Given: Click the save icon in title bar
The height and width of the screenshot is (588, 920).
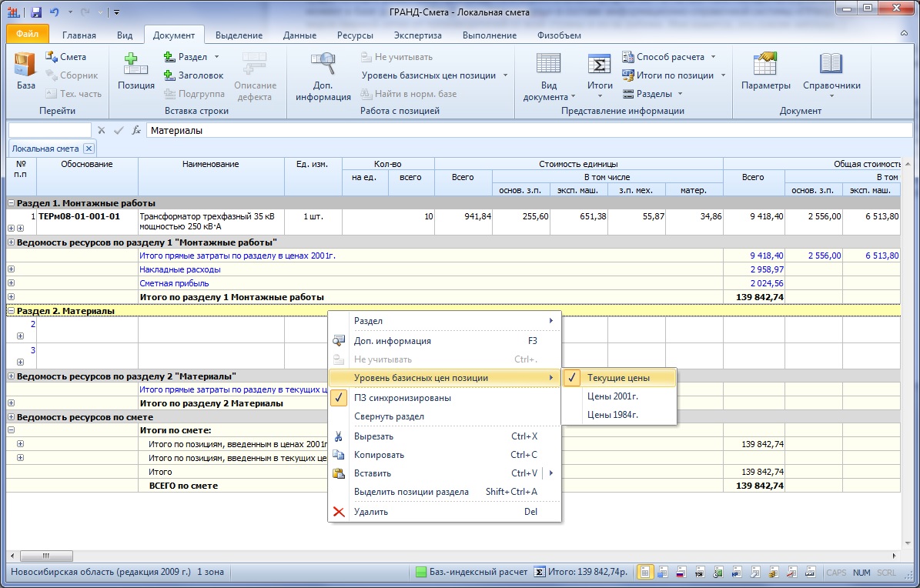Looking at the screenshot, I should click(37, 12).
